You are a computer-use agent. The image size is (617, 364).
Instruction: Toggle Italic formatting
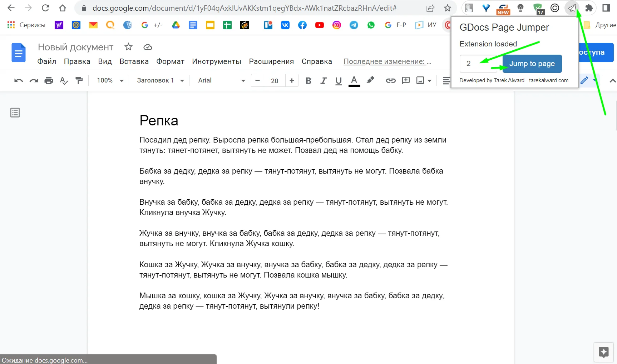pyautogui.click(x=324, y=81)
